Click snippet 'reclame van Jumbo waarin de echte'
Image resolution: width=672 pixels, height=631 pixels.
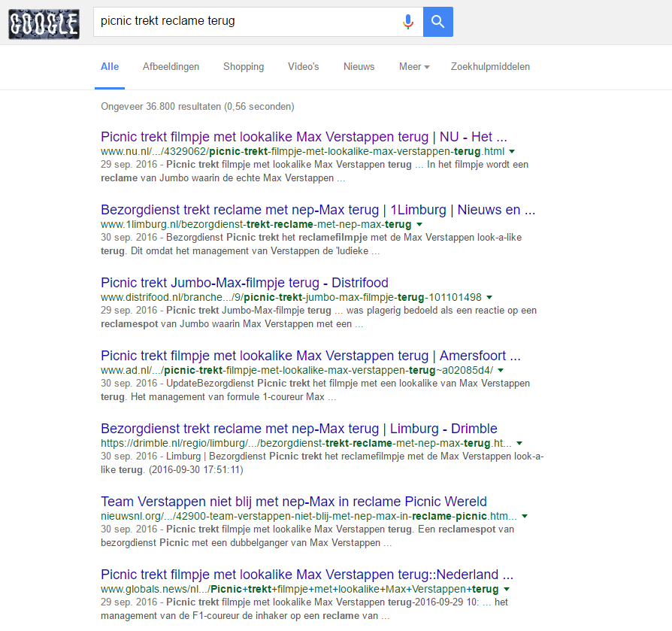(x=180, y=178)
